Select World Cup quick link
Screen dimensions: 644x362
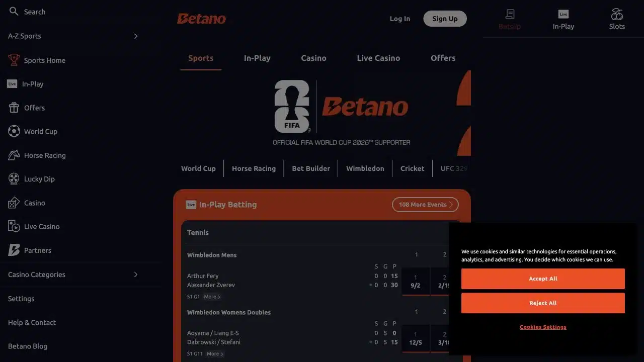pyautogui.click(x=198, y=168)
